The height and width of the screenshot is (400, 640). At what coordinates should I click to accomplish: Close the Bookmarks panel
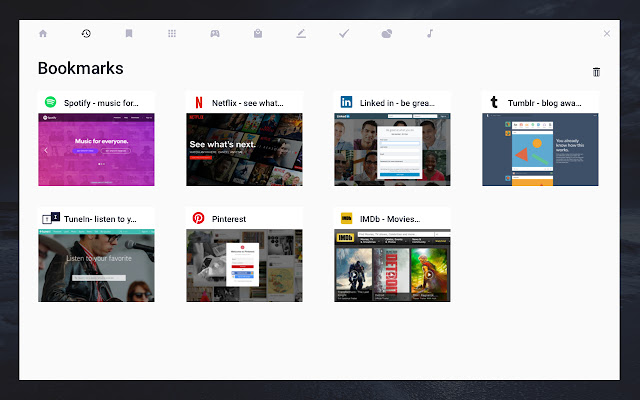pyautogui.click(x=607, y=33)
